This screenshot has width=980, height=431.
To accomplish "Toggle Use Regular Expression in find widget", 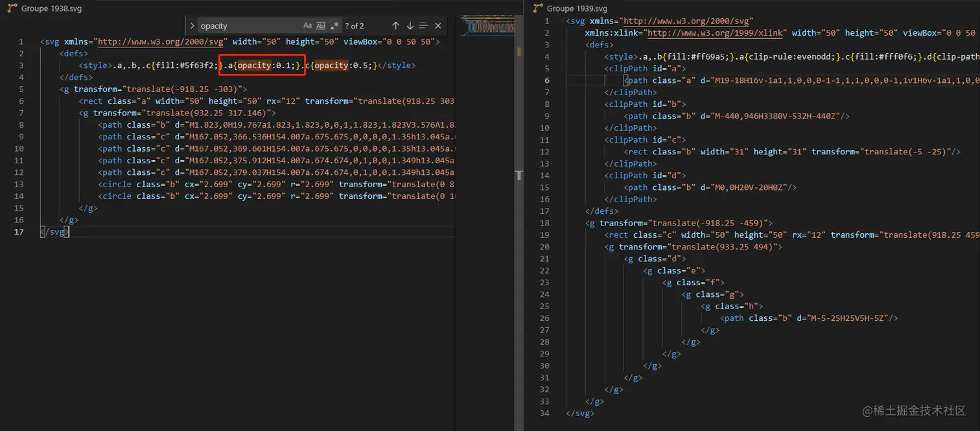I will point(334,26).
